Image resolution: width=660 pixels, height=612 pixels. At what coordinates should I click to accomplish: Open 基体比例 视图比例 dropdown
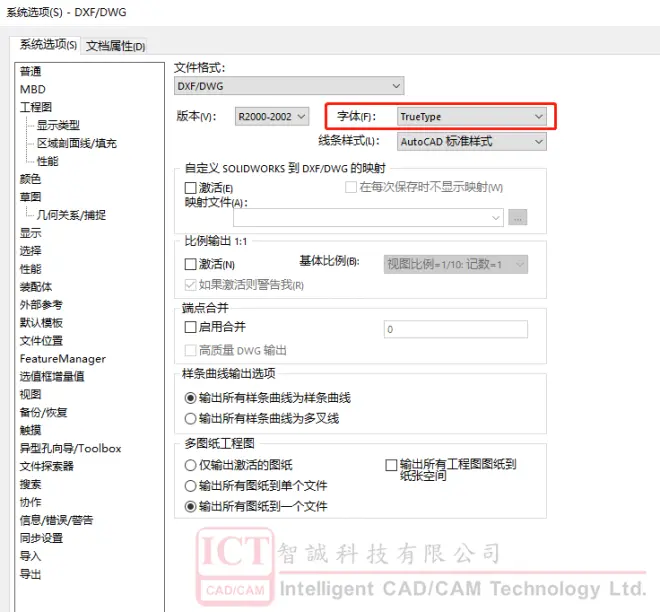pyautogui.click(x=455, y=264)
